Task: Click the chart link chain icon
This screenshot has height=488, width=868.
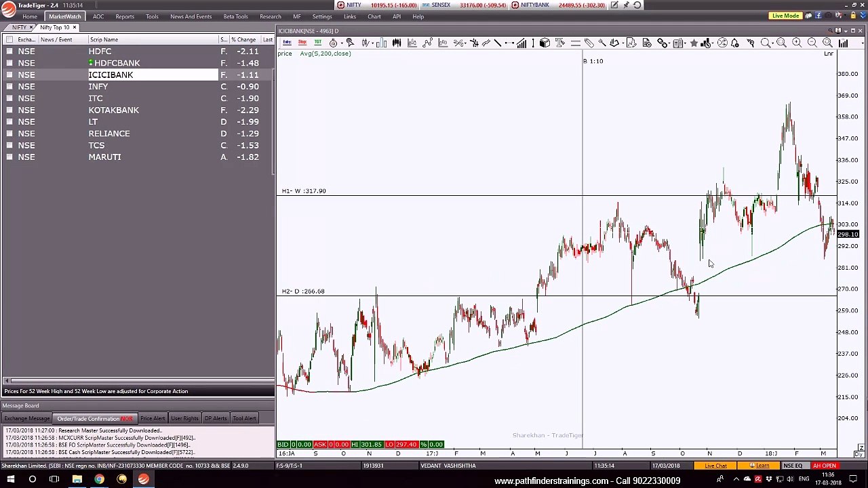Action: 662,43
